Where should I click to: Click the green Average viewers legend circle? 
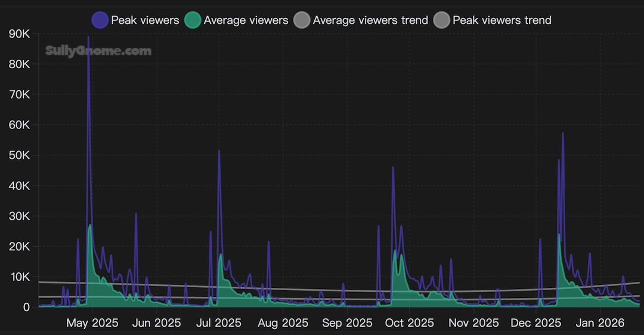click(x=193, y=20)
